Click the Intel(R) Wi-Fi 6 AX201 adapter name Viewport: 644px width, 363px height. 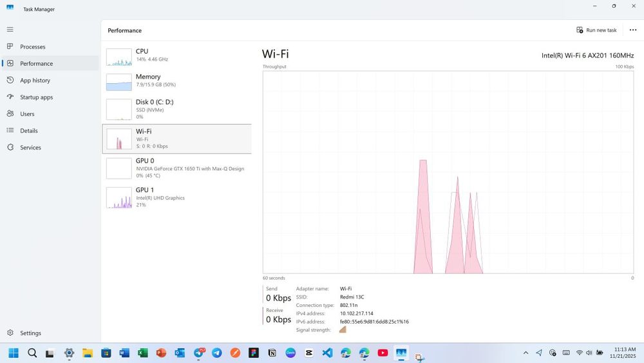(587, 55)
